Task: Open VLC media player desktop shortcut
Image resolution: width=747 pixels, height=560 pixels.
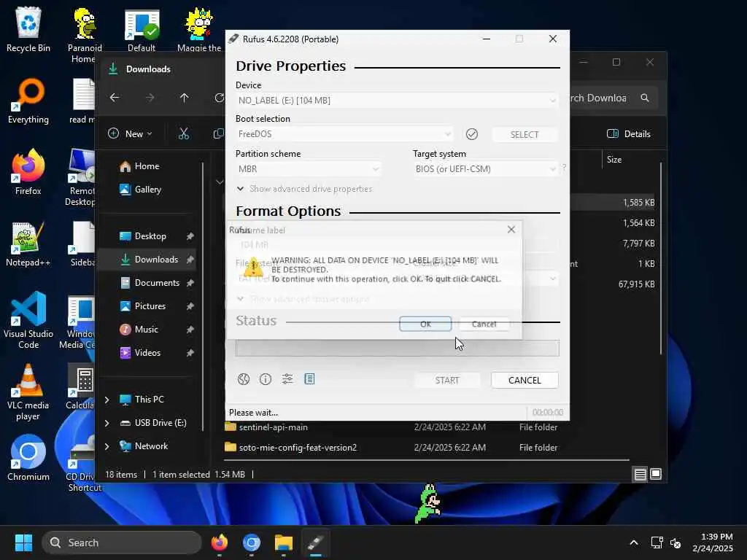Action: click(x=28, y=392)
